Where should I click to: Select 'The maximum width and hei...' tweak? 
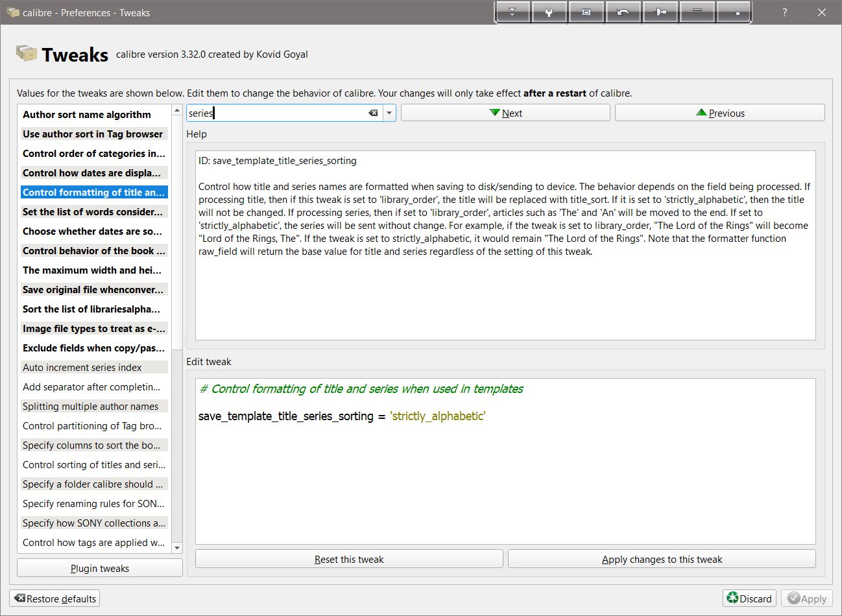(95, 270)
